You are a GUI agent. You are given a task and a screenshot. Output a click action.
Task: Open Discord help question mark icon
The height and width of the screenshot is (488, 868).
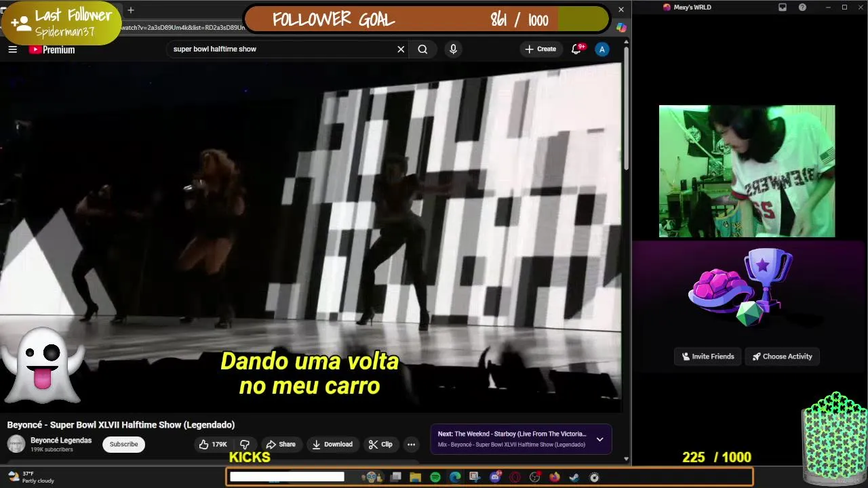click(x=803, y=7)
